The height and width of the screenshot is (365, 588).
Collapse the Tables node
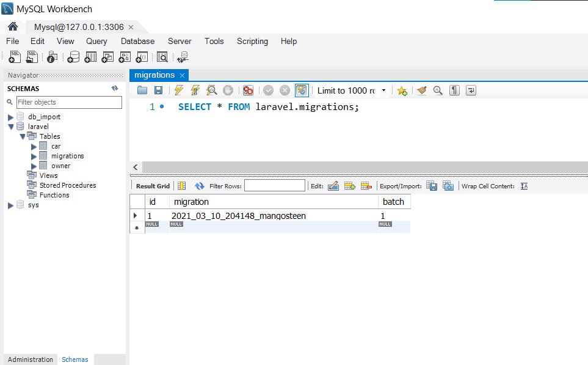coord(23,137)
